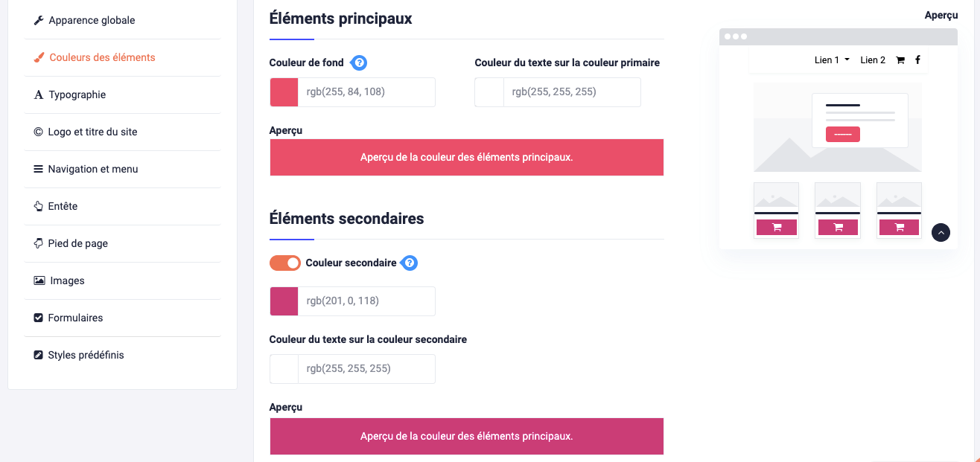The image size is (980, 462).
Task: Click the pink secondary color swatch
Action: click(284, 301)
